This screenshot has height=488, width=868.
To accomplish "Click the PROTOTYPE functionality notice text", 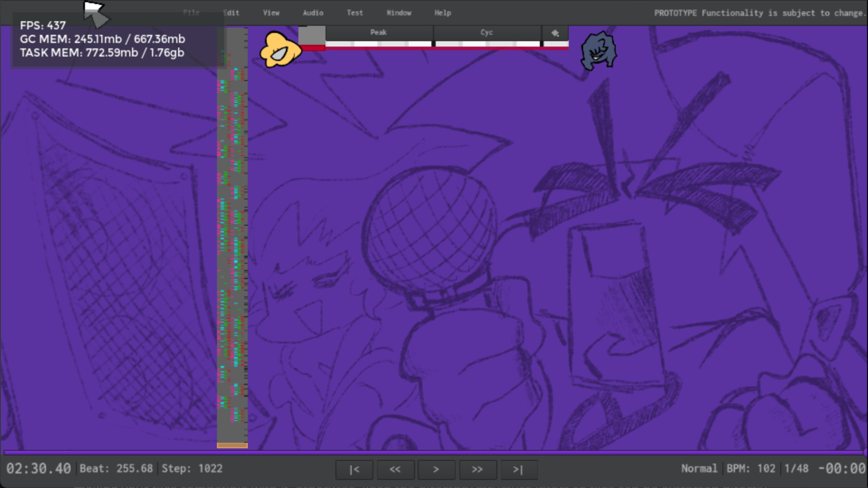I will 759,13.
